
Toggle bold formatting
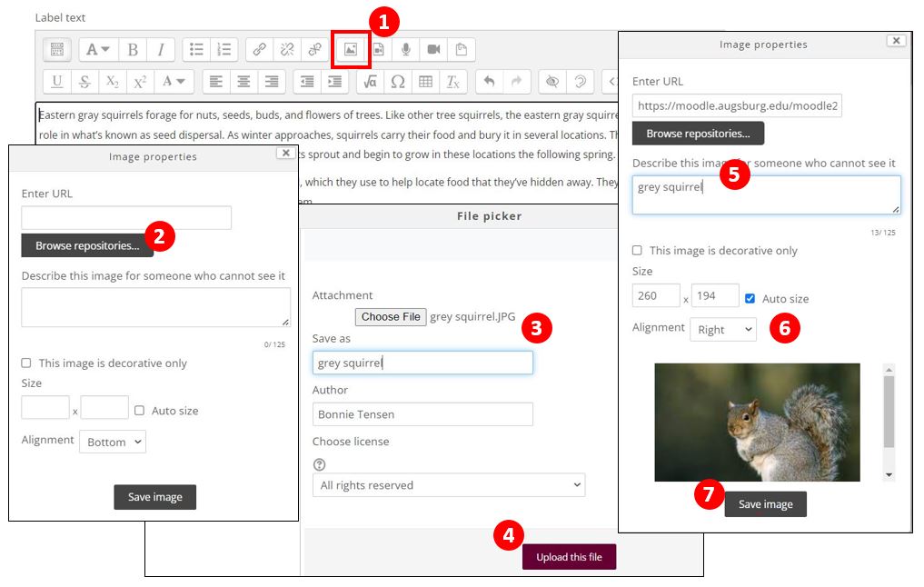point(133,49)
